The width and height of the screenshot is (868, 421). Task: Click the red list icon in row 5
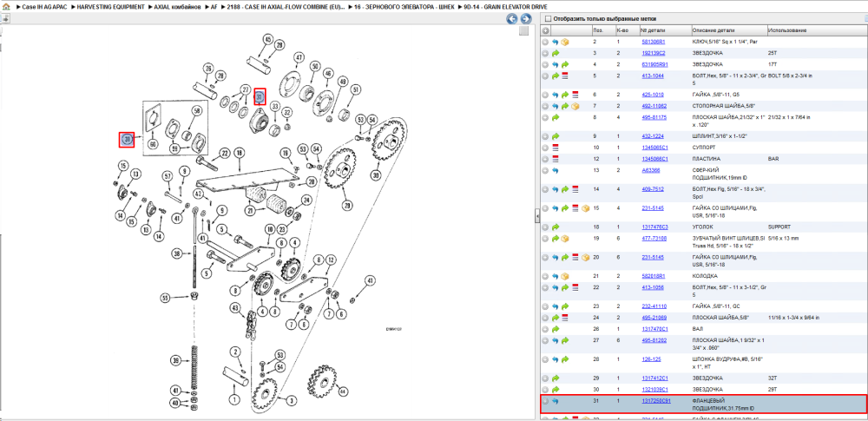(x=565, y=76)
